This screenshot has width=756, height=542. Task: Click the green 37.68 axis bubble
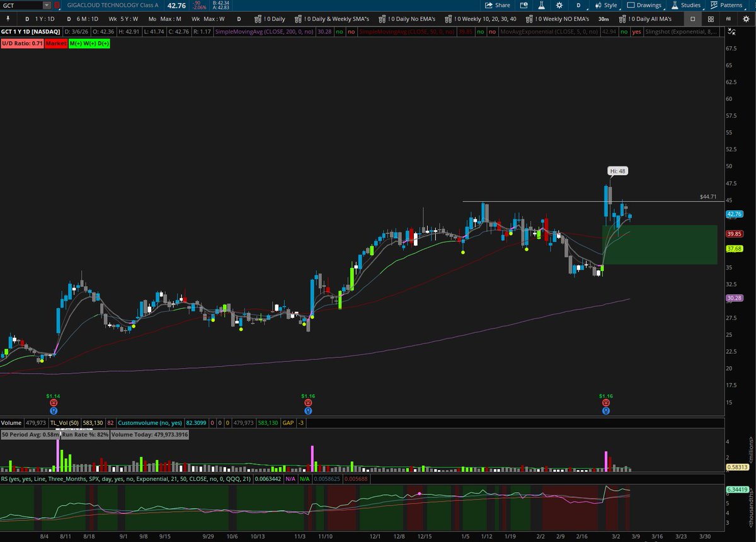735,249
